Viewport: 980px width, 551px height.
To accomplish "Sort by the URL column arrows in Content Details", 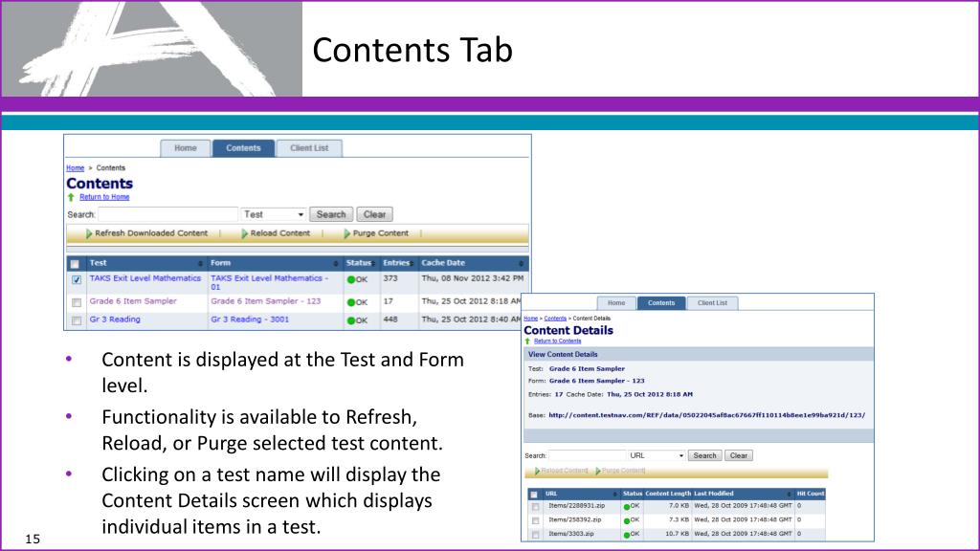I will click(x=615, y=495).
